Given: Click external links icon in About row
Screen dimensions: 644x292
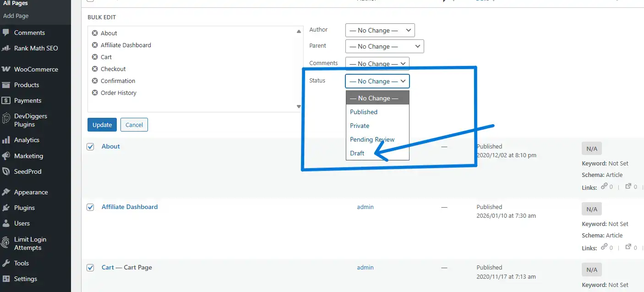Looking at the screenshot, I should click(628, 186).
